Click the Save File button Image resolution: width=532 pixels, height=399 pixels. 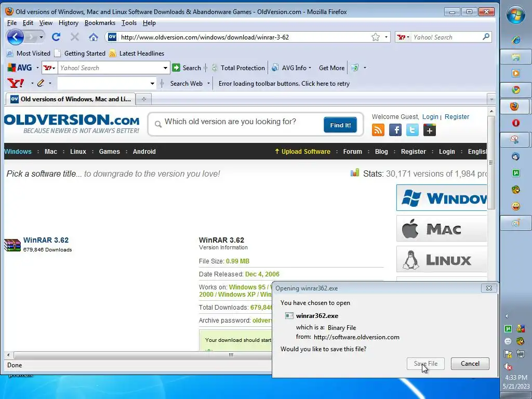coord(425,363)
